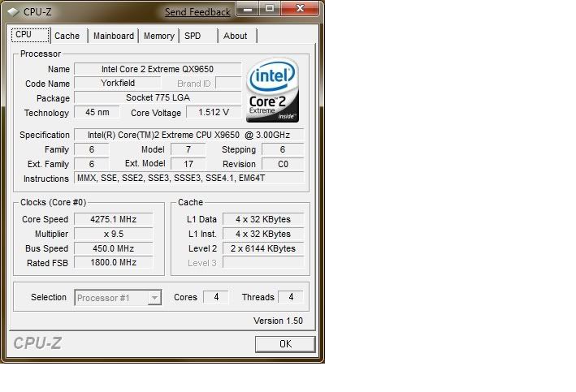
Task: Click the OK button
Action: tap(285, 344)
